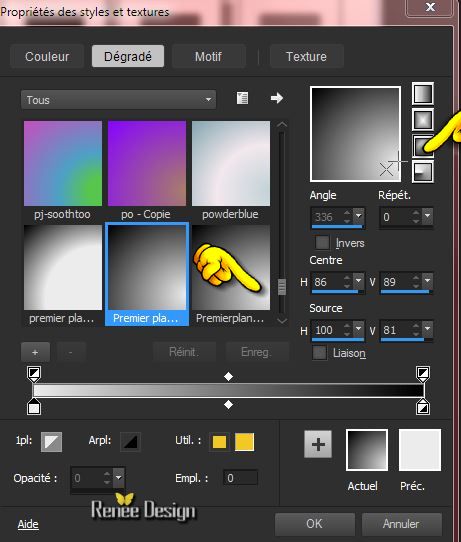Click the Annuler button
461x542 pixels.
click(x=401, y=524)
